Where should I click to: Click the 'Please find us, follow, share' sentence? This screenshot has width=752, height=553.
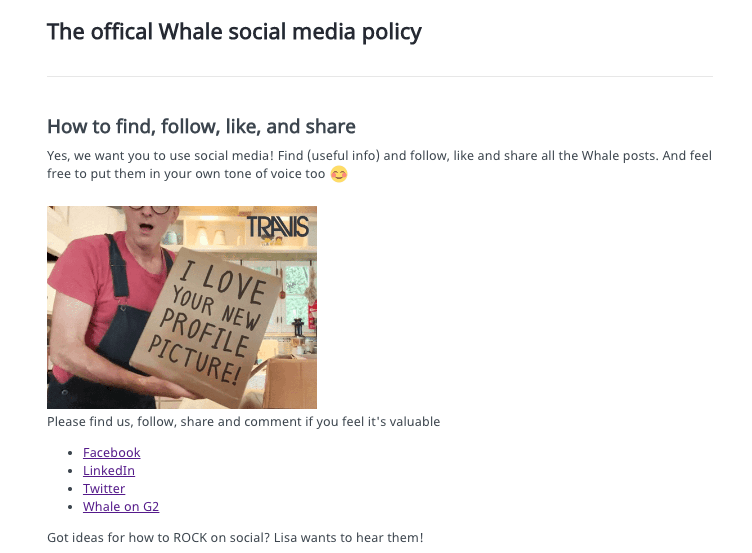[243, 422]
